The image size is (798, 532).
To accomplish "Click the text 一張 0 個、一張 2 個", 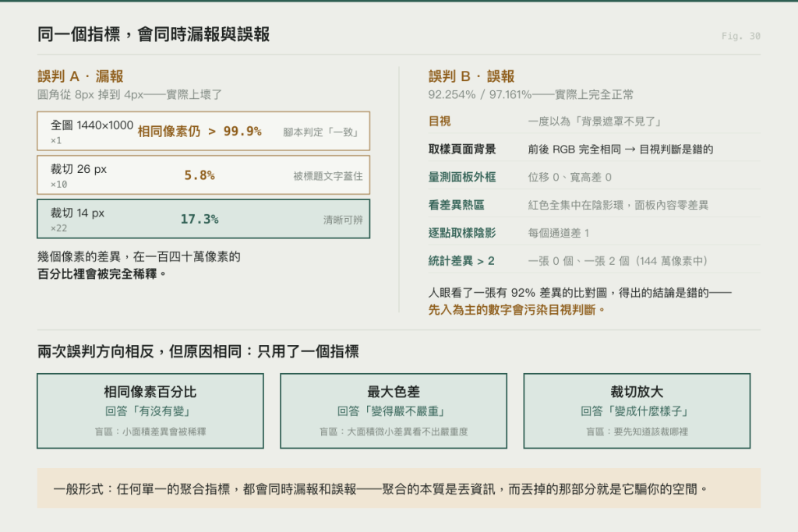I will [580, 261].
